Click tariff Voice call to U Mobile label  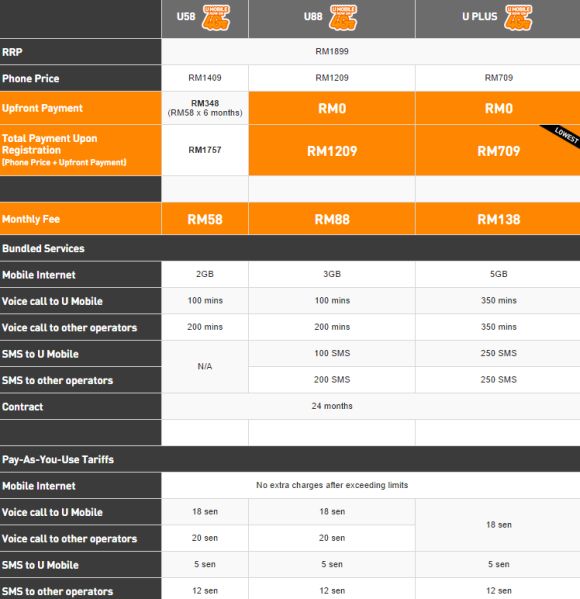tap(52, 512)
